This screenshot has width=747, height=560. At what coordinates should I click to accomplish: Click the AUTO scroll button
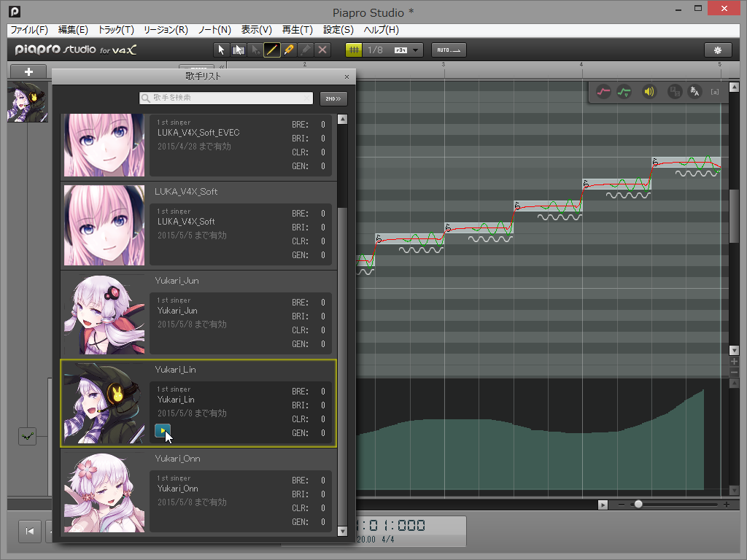pos(449,50)
